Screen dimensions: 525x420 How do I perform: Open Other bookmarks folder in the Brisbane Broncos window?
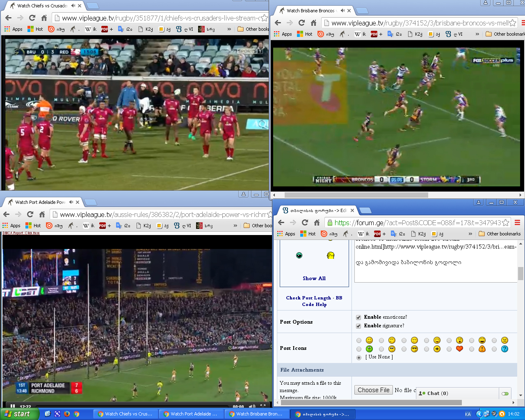[x=505, y=34]
